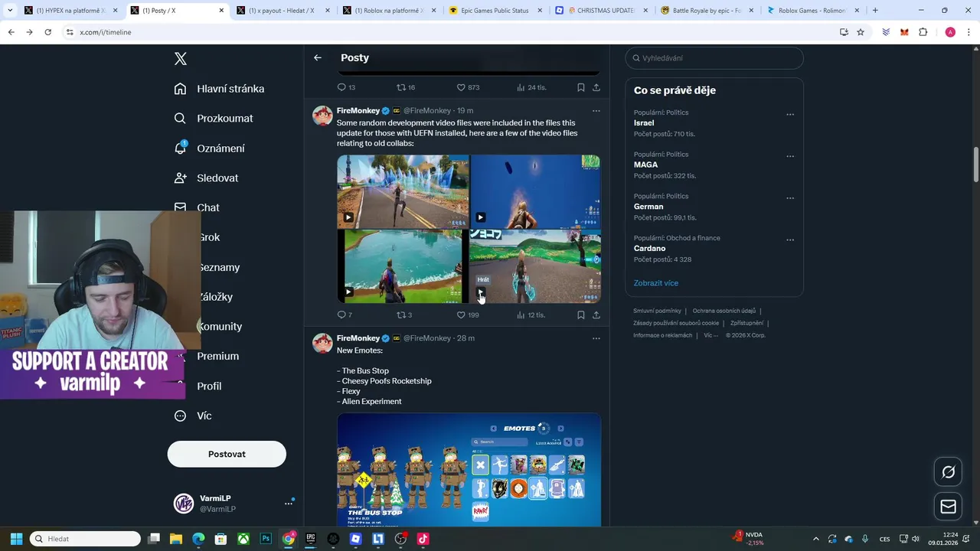This screenshot has height=551, width=980.
Task: Open the Grok floating button
Action: tap(948, 472)
